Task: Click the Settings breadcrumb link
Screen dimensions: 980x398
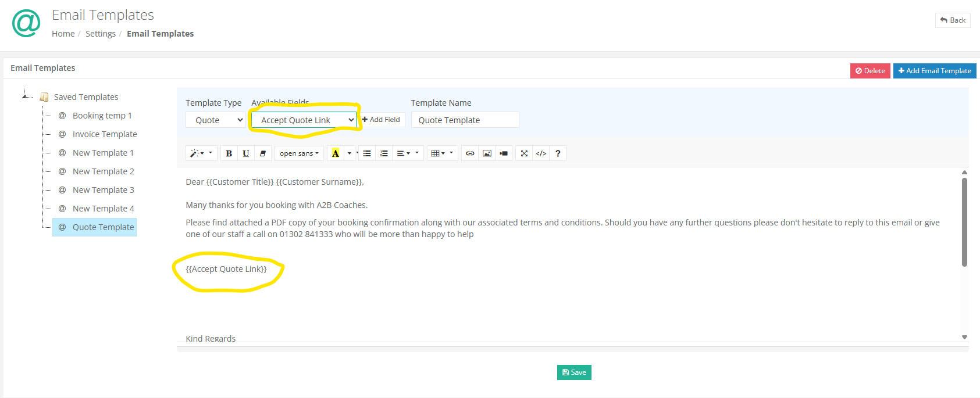Action: tap(101, 34)
